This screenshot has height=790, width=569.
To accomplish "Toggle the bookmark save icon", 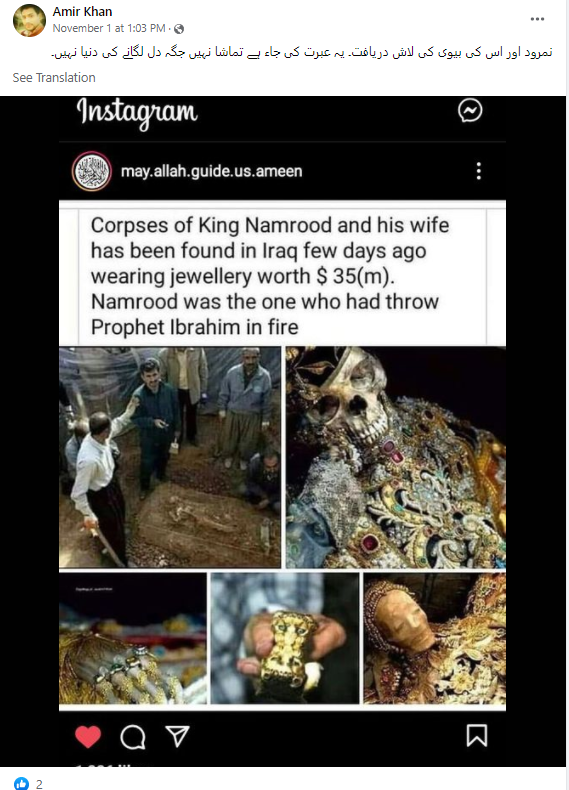I will tap(477, 736).
